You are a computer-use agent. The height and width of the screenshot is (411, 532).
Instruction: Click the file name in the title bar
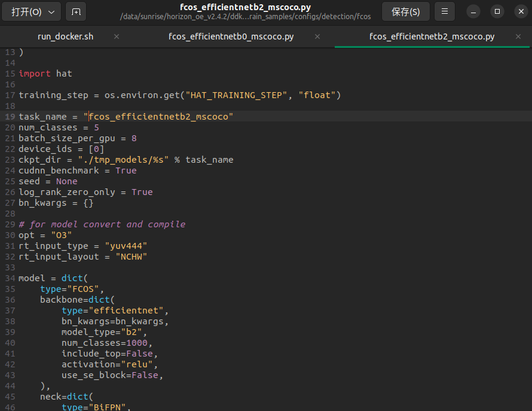(245, 7)
